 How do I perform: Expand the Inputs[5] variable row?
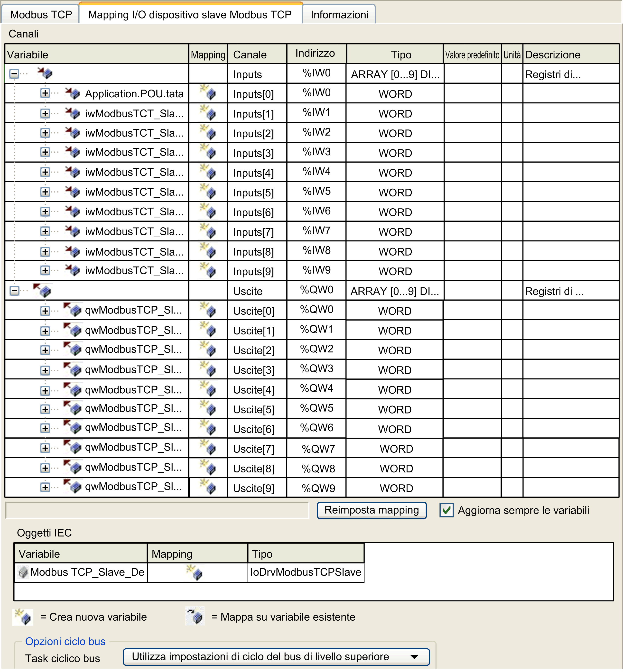[45, 192]
